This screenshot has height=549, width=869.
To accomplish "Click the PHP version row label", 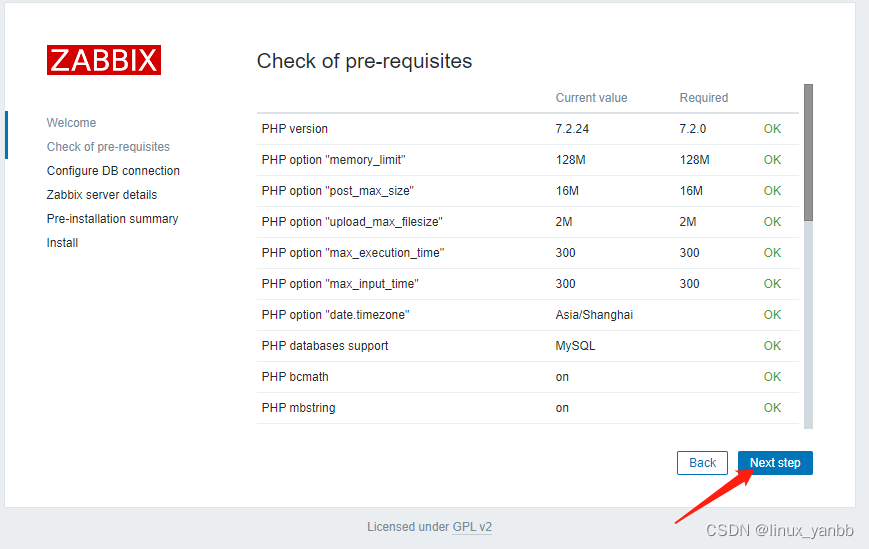I will 295,129.
